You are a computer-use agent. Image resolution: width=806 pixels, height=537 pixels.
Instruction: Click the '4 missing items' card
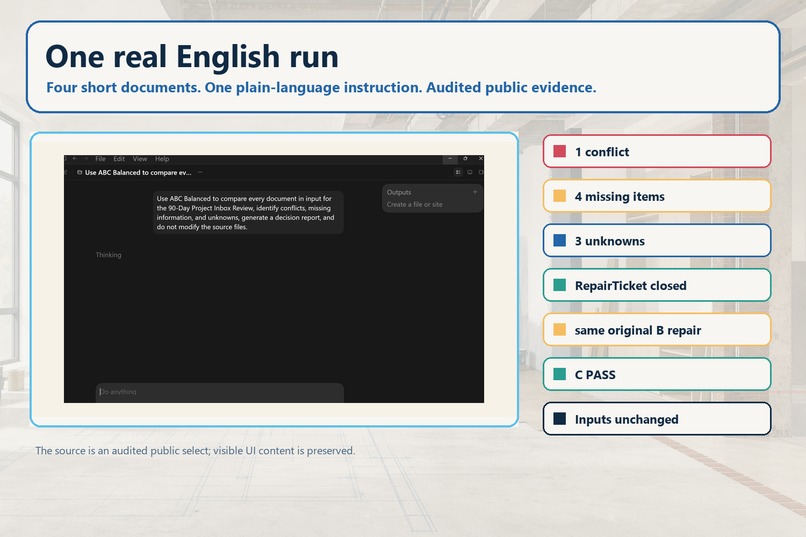tap(657, 196)
